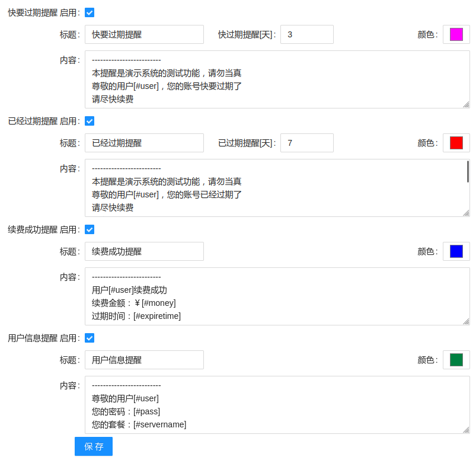Open the magenta color picker swatch

pos(456,34)
